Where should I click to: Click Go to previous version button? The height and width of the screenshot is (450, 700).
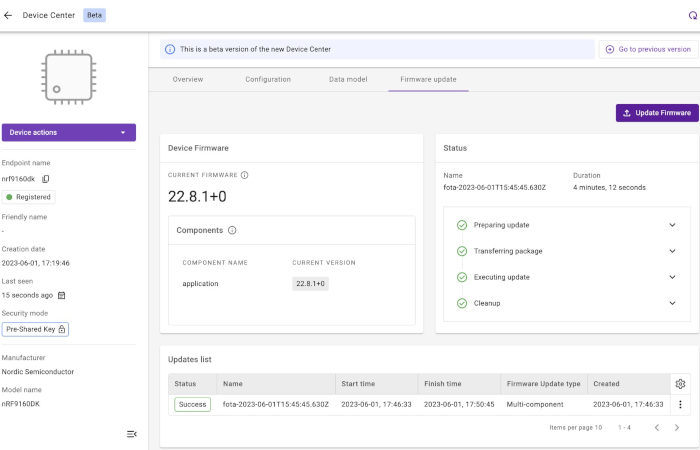coord(648,49)
